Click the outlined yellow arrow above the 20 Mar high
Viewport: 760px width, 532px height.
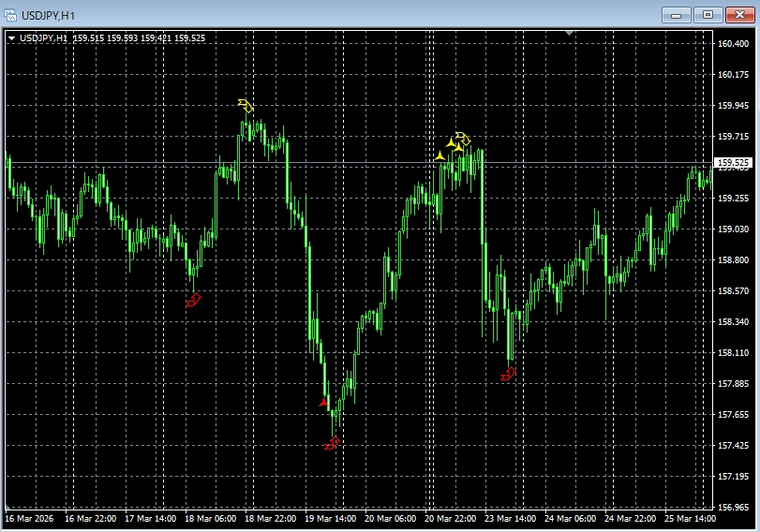[x=464, y=140]
